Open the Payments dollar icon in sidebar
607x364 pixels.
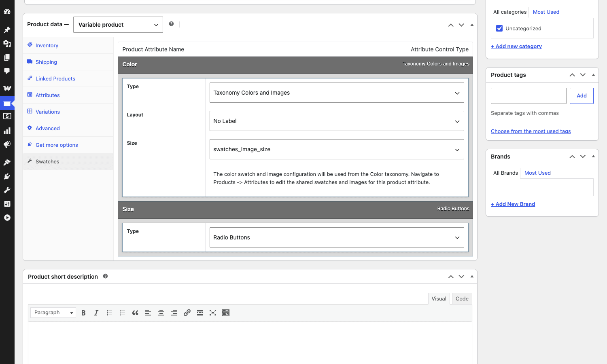tap(7, 116)
